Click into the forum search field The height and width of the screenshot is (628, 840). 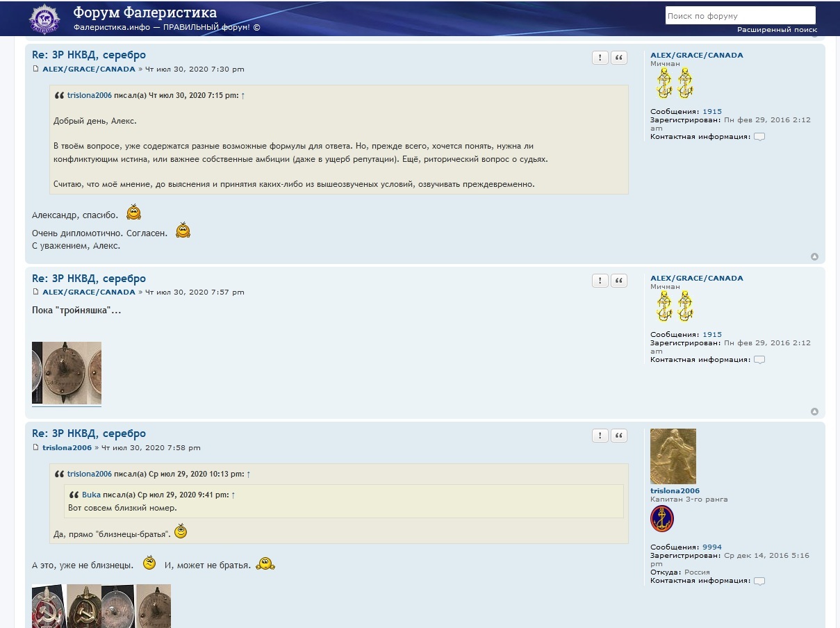coord(740,15)
